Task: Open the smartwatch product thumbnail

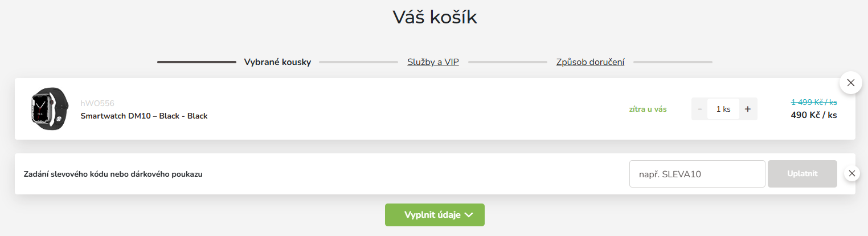Action: [48, 109]
